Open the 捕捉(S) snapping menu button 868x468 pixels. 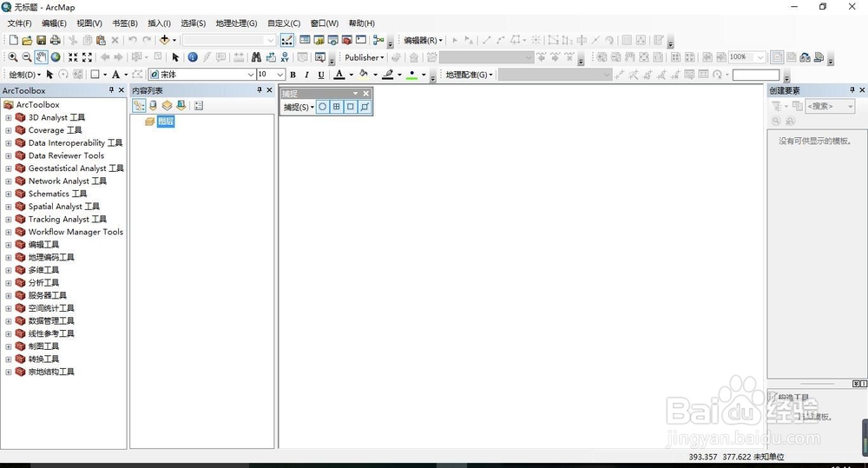click(299, 107)
